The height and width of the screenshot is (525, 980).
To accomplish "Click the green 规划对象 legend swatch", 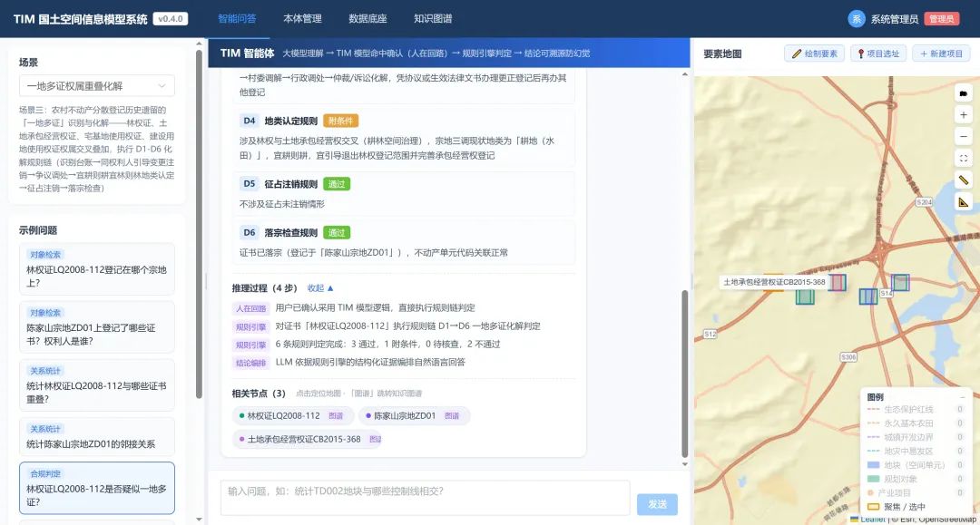I will click(873, 479).
